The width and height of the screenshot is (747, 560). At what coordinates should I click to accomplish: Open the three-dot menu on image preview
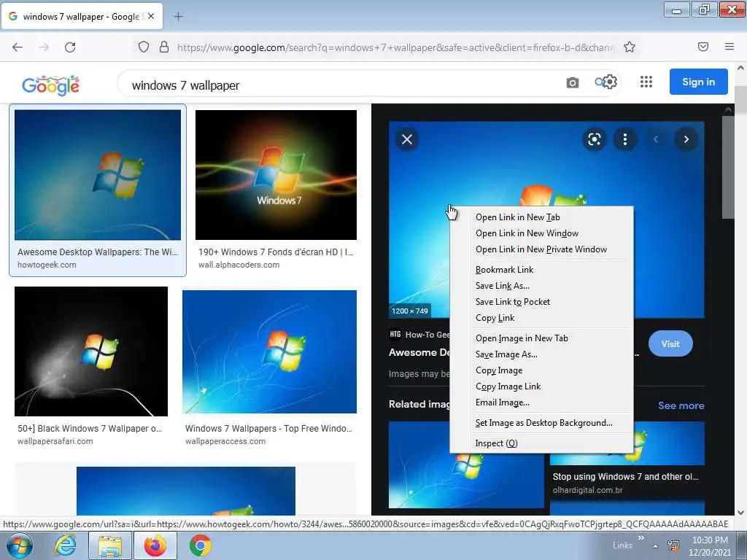tap(624, 139)
